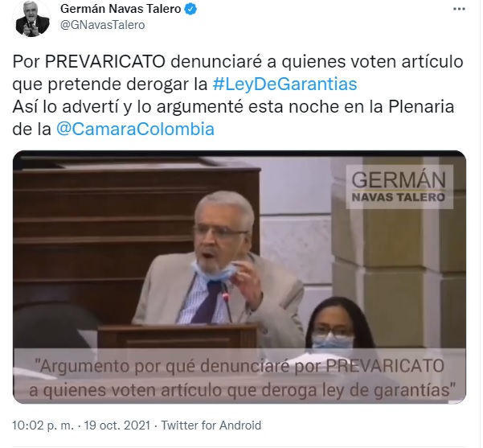Open the #LeyDeGarantias hashtag

(284, 84)
